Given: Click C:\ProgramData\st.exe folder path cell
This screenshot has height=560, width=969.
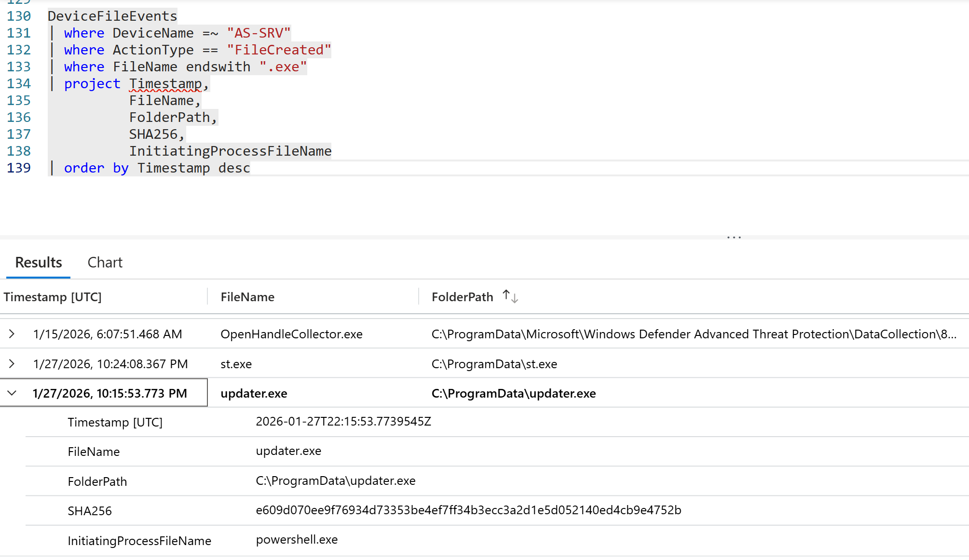Looking at the screenshot, I should [494, 364].
